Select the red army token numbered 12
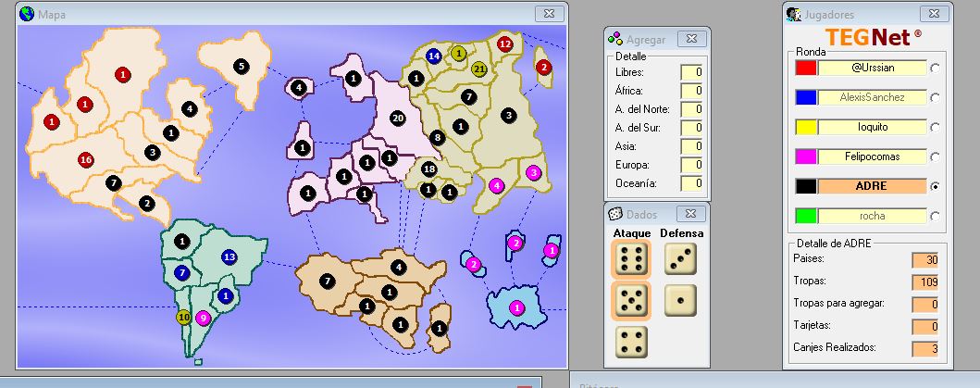Screen dimensions: 980x388 tap(505, 44)
